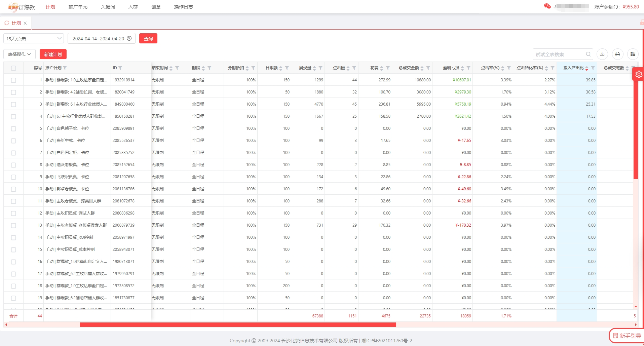Click the 新建计划 button
Screen dimensions: 644x346
[53, 54]
